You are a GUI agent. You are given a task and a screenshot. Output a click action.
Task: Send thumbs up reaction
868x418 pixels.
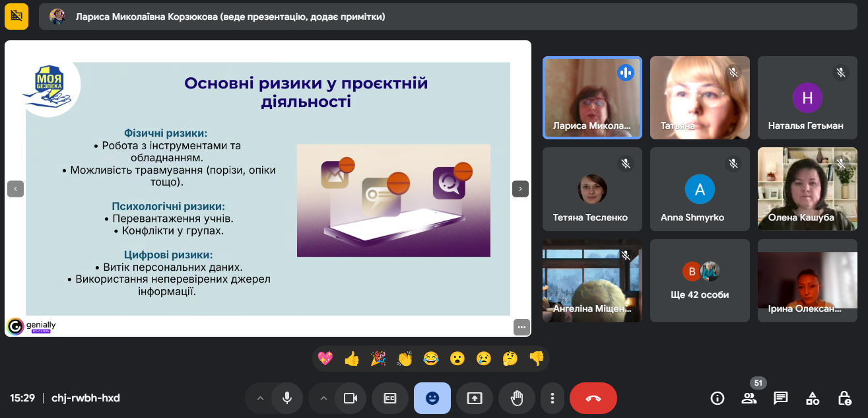(x=352, y=359)
